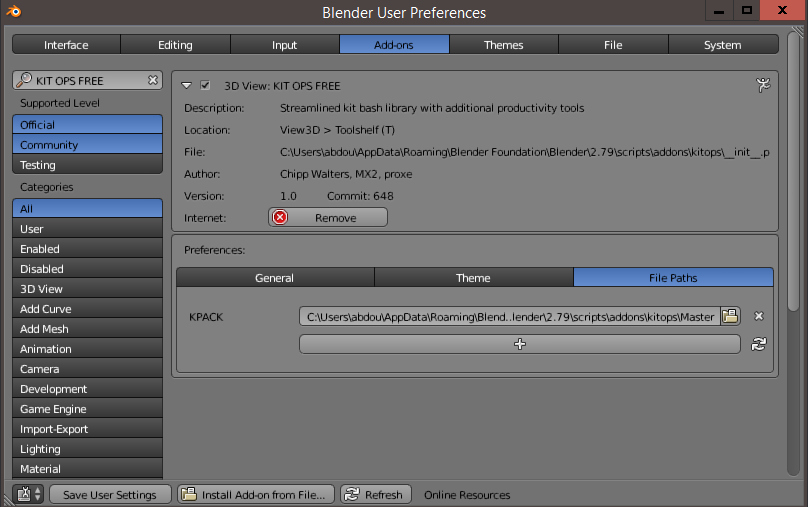The width and height of the screenshot is (808, 507).
Task: Select the Theme preferences tab
Action: (x=474, y=278)
